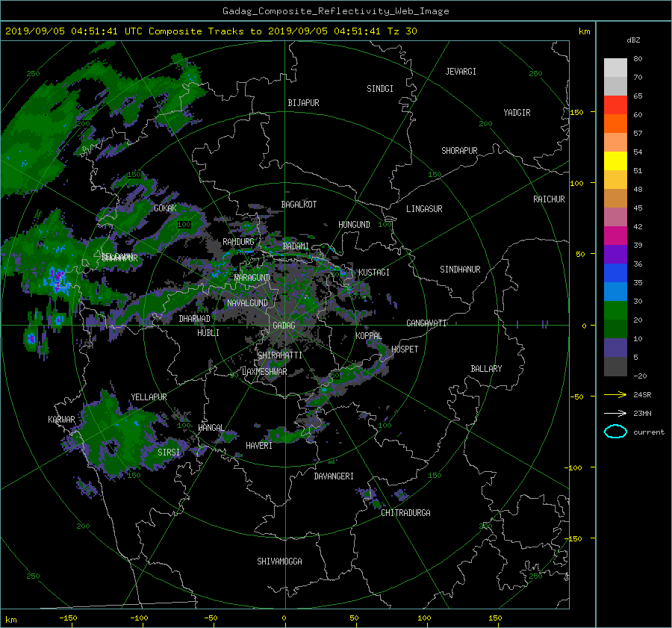The width and height of the screenshot is (672, 628).
Task: Click the SIRSI city label
Action: pyautogui.click(x=169, y=453)
